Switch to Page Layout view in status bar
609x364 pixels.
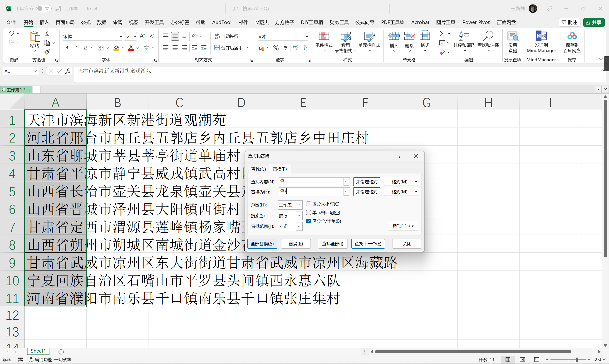click(x=522, y=359)
